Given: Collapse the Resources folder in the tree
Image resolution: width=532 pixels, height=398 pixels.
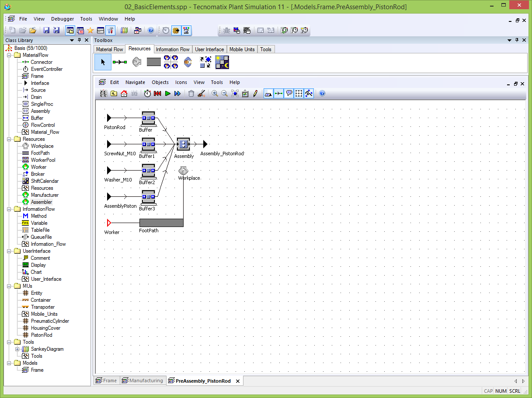Looking at the screenshot, I should point(9,139).
